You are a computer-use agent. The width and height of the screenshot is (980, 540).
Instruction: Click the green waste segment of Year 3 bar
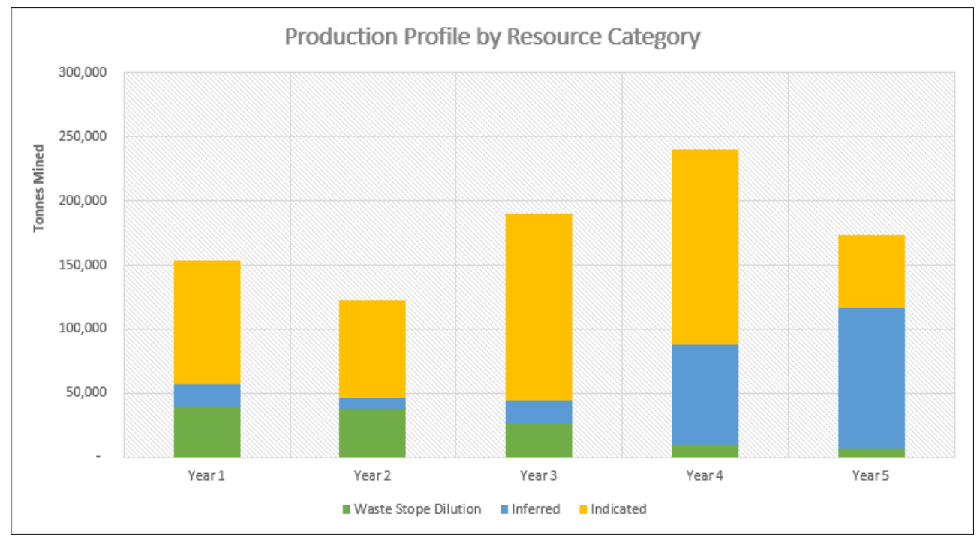point(539,440)
